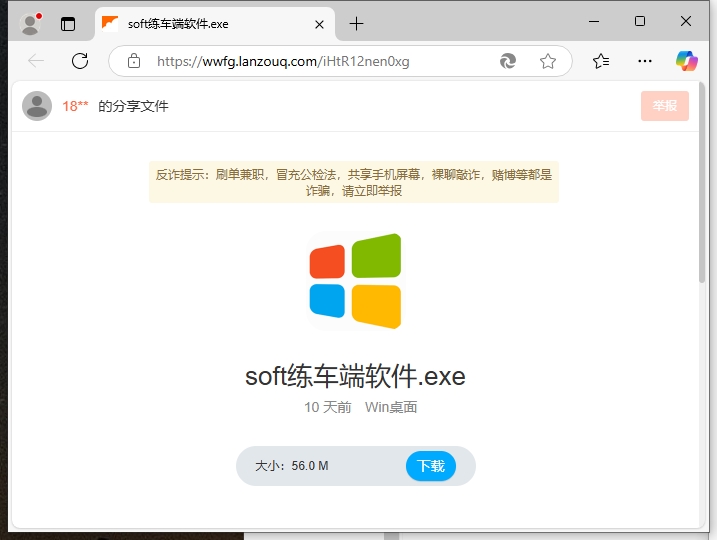Select the soft练车端软件.exe tab

point(200,24)
